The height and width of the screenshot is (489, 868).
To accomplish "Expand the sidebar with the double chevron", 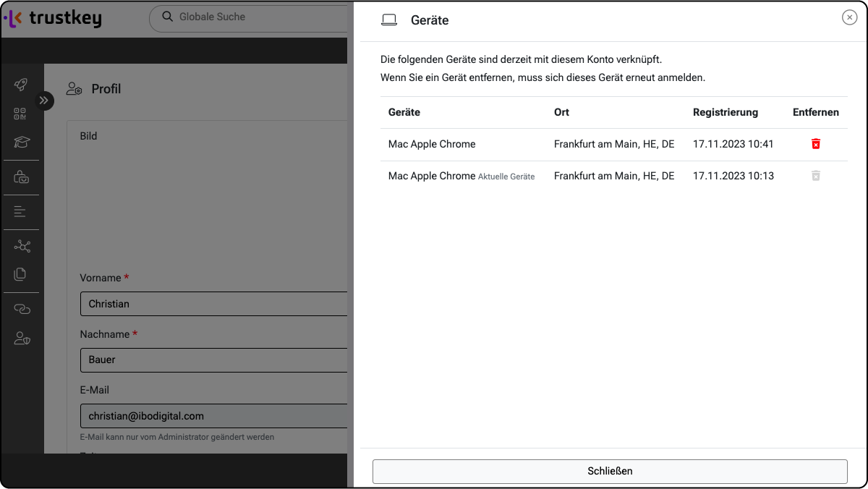I will (x=44, y=101).
